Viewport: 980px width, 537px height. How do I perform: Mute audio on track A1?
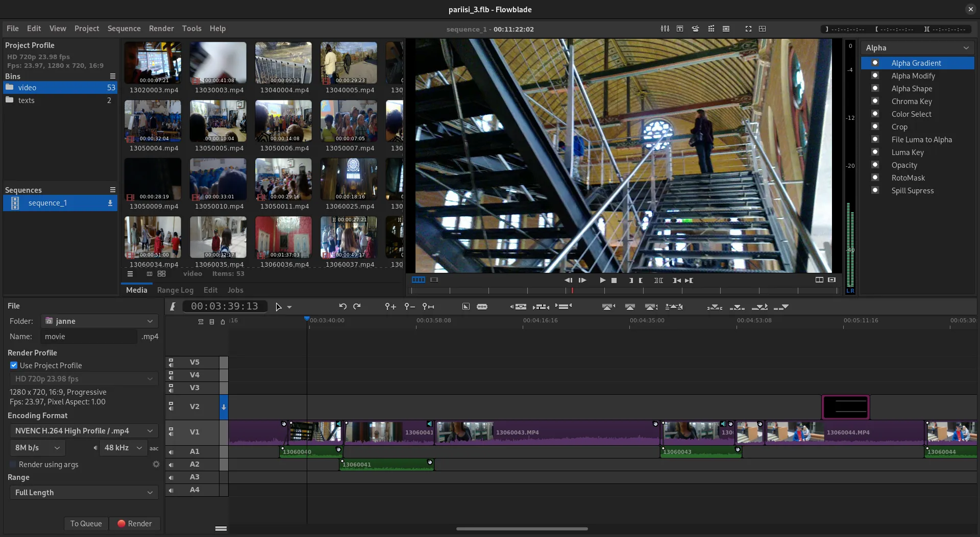pos(170,452)
